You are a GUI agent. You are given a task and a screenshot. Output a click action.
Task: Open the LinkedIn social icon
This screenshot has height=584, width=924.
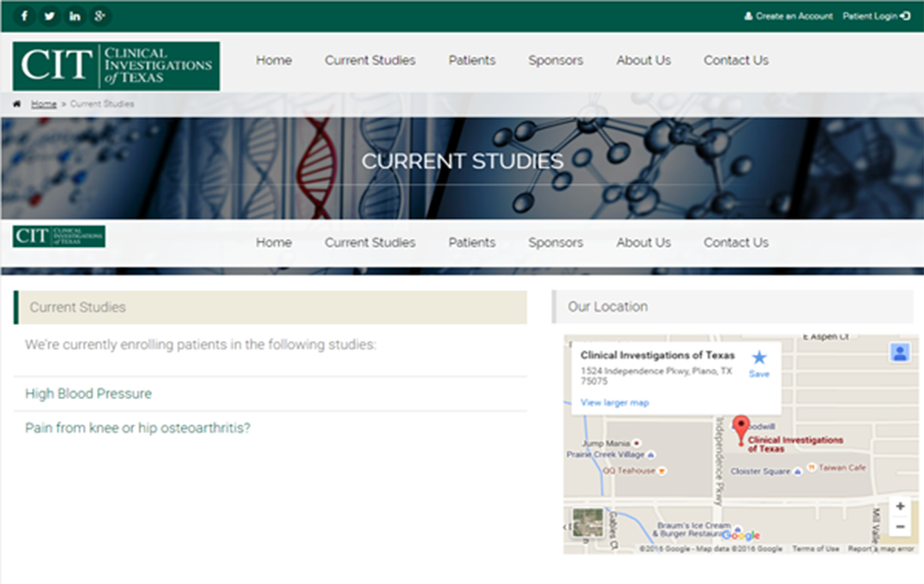75,16
